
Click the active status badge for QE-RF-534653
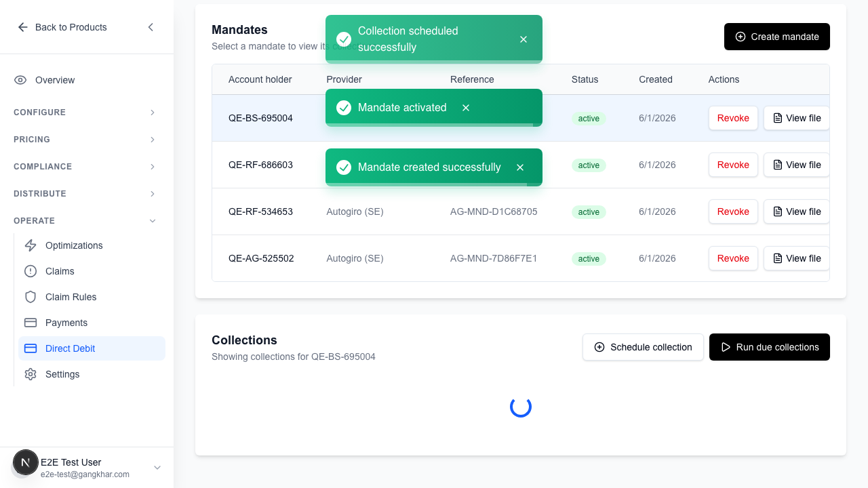pos(589,212)
